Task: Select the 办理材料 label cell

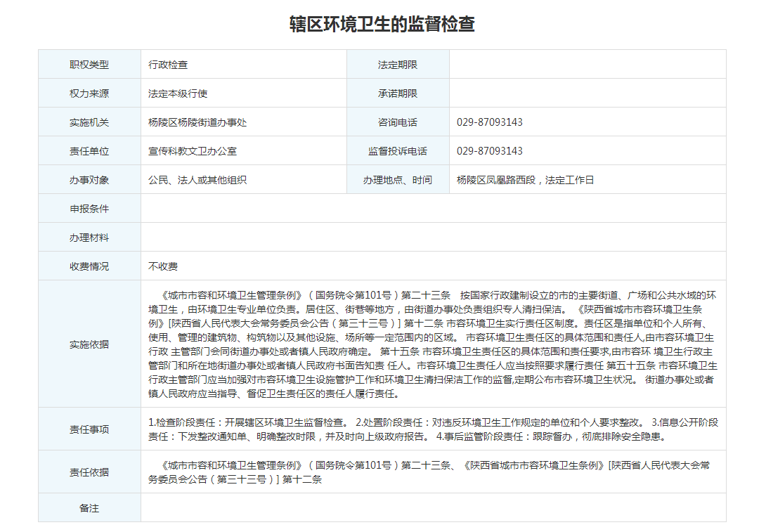Action: click(89, 238)
